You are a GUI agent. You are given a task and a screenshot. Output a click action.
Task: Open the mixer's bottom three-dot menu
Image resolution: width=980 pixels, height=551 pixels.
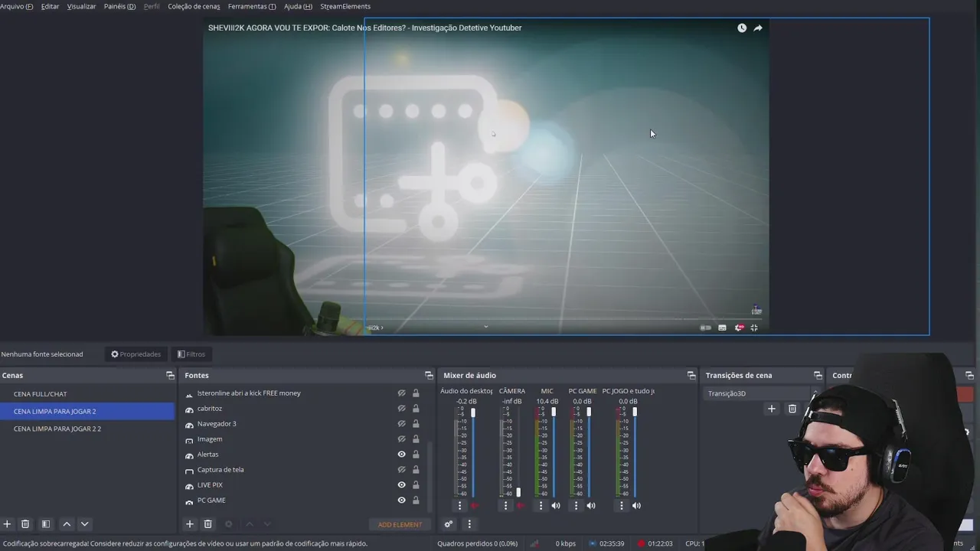pyautogui.click(x=469, y=524)
